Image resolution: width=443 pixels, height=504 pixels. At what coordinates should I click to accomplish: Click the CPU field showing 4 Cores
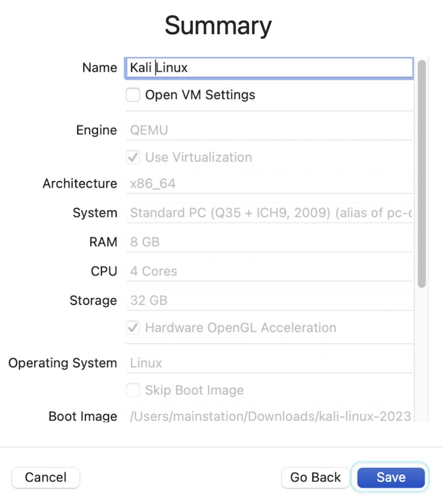[x=269, y=271]
